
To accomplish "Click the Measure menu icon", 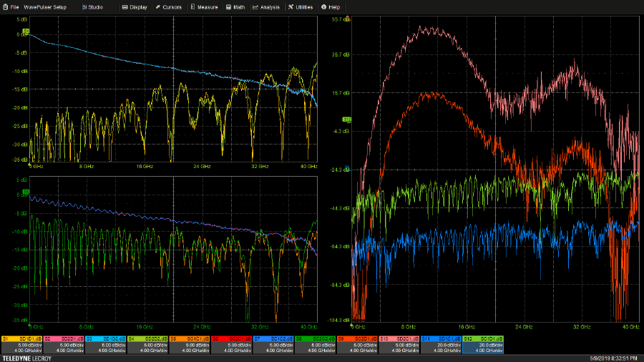I will (193, 6).
